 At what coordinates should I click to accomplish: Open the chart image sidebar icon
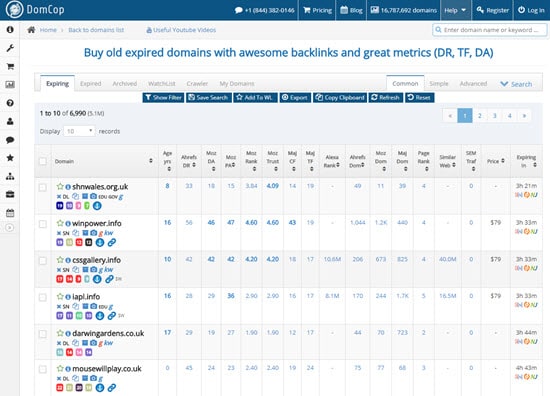(x=10, y=85)
